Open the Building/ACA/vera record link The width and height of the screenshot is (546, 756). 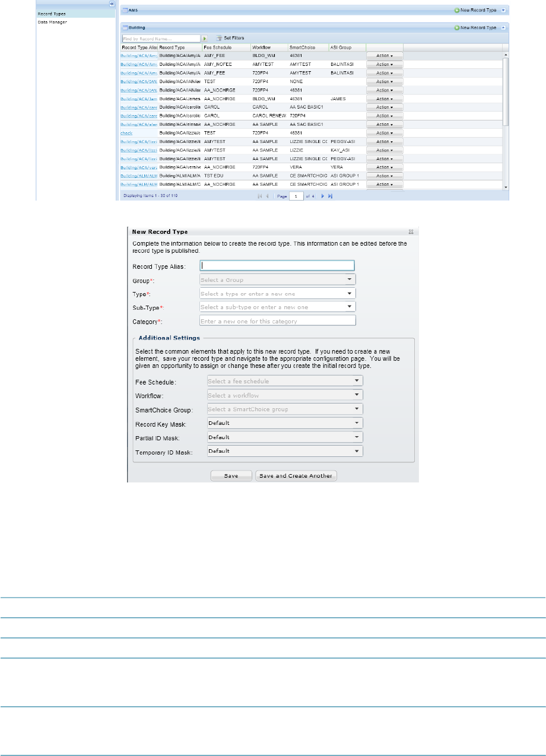pyautogui.click(x=139, y=167)
